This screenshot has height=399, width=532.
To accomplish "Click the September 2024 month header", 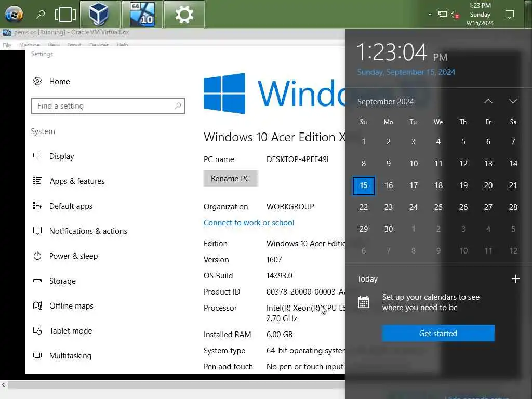I will click(x=385, y=101).
